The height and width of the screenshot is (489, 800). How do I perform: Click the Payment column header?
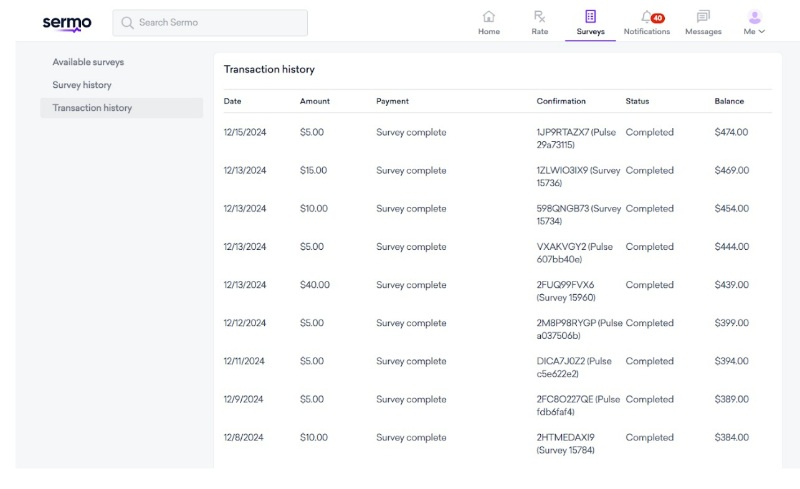coord(392,101)
